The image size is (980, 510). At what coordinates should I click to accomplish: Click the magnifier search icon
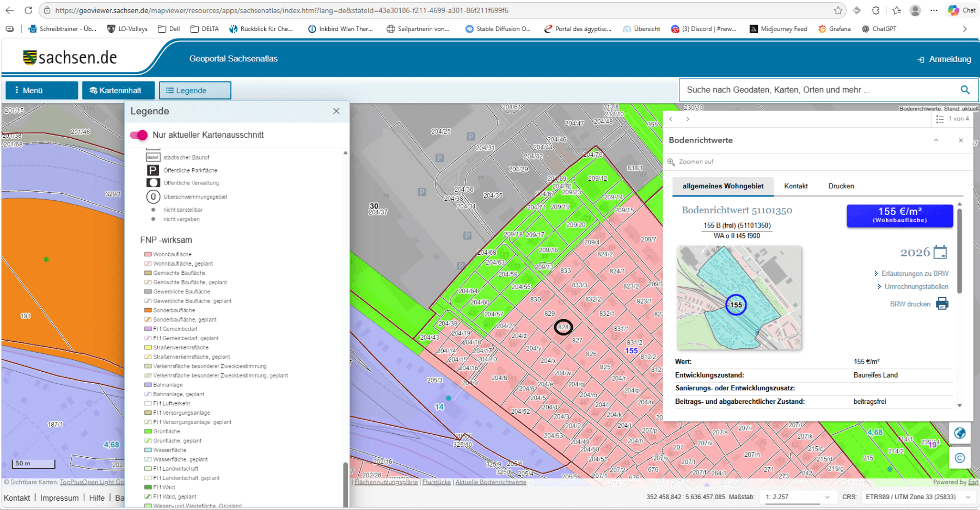965,90
